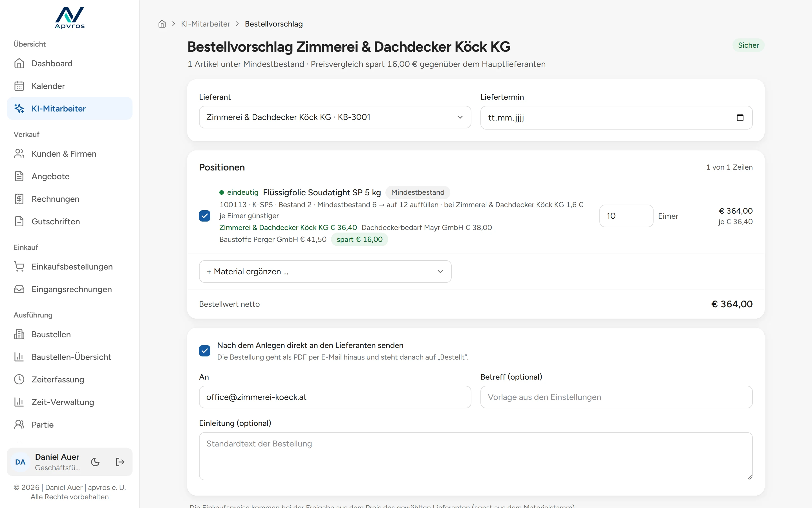Image resolution: width=812 pixels, height=508 pixels.
Task: Click the 'An' email address field
Action: coord(335,397)
